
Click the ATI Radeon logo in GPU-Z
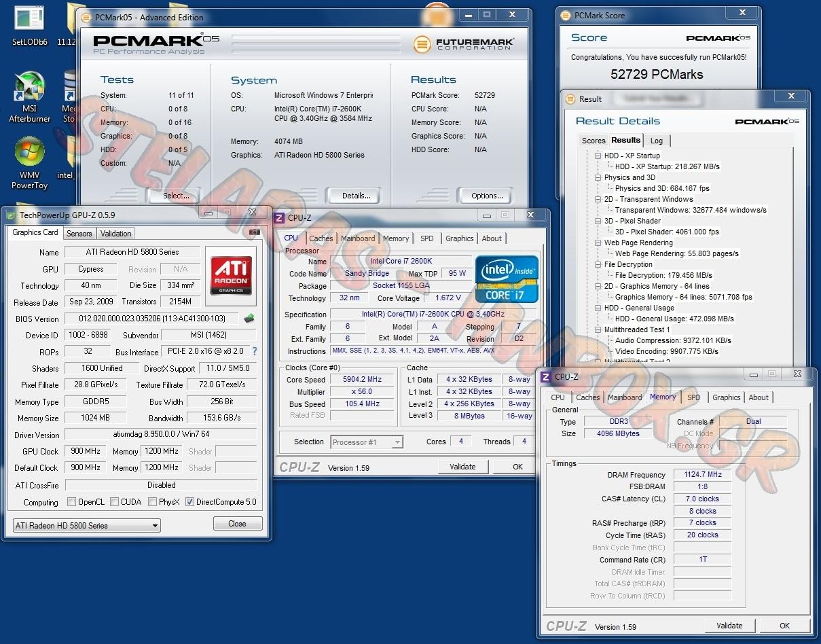tap(231, 275)
